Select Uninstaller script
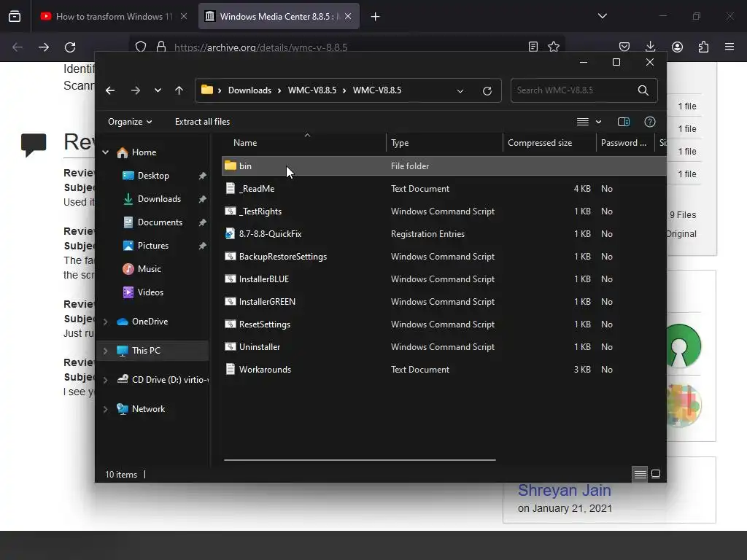The width and height of the screenshot is (747, 560). (x=444, y=347)
